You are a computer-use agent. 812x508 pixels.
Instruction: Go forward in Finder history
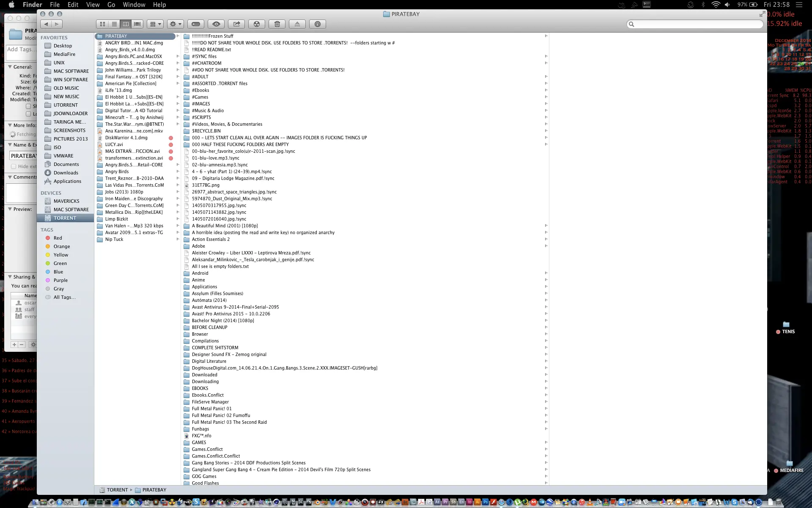[x=57, y=24]
